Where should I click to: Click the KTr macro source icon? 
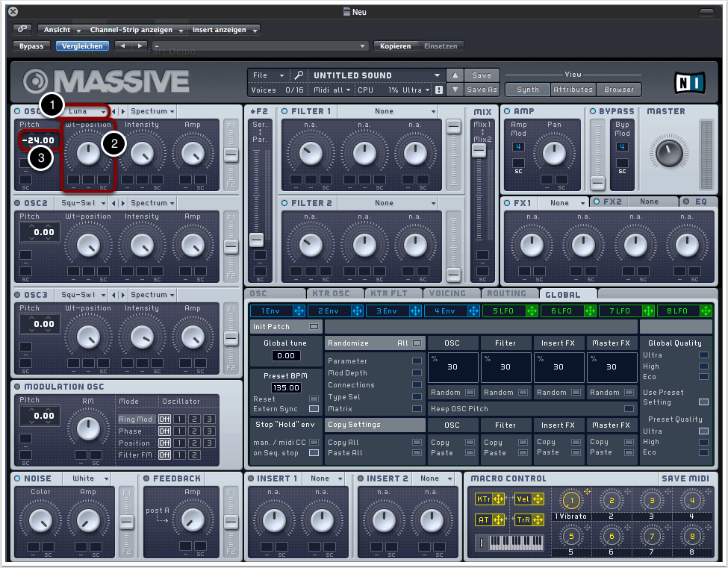(488, 499)
